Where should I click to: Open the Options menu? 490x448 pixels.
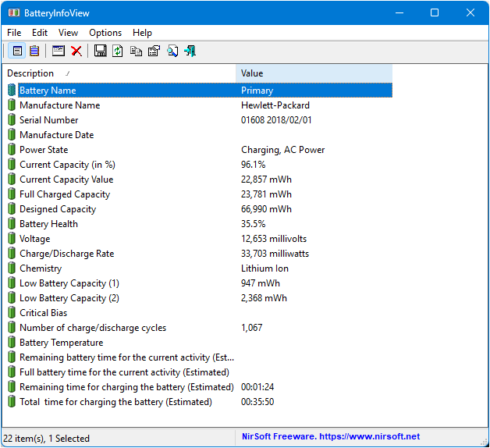coord(105,33)
